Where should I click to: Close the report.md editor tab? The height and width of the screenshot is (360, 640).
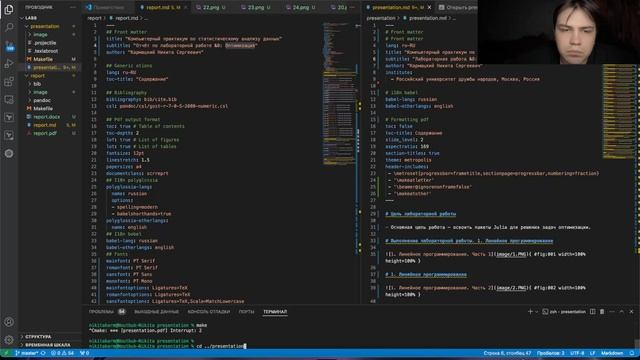[x=186, y=7]
